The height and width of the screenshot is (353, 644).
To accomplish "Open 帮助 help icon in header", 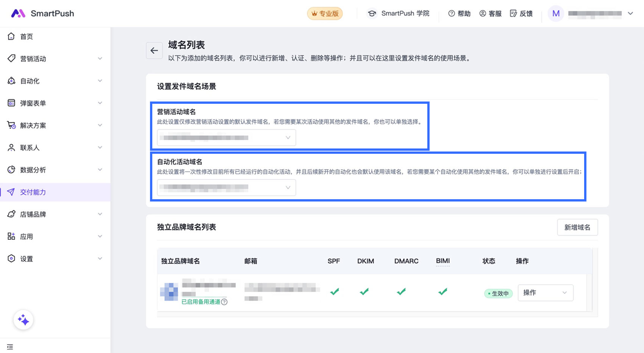I will 451,14.
